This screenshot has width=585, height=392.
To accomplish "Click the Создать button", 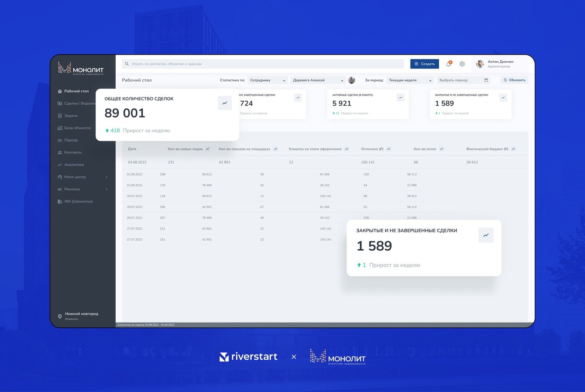I will [x=424, y=64].
